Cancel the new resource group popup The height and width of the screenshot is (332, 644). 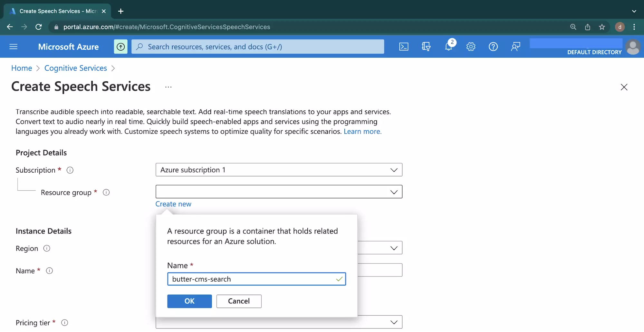(x=239, y=301)
